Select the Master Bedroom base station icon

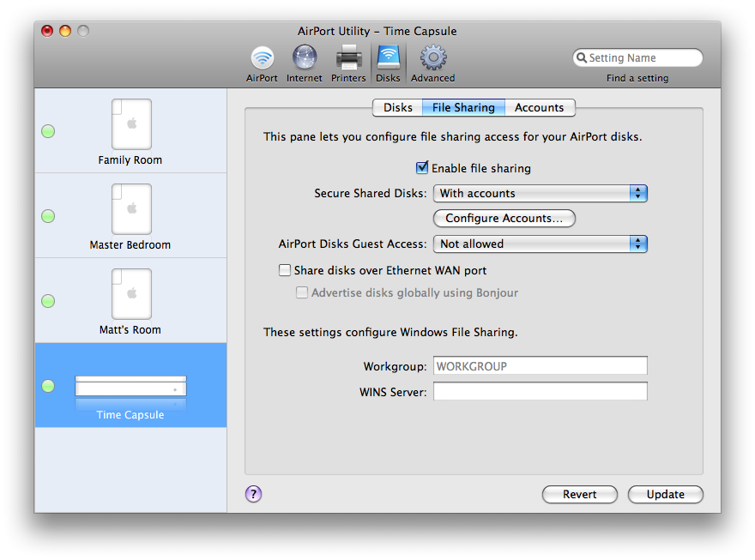131,208
